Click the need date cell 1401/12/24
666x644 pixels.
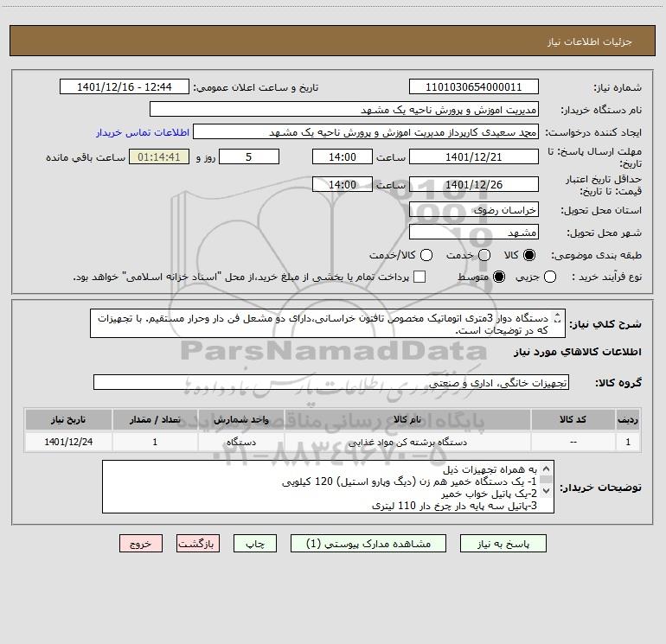(68, 442)
